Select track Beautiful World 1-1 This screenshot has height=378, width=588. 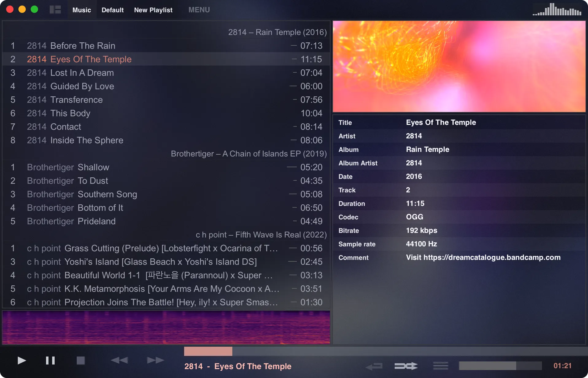[x=166, y=275]
